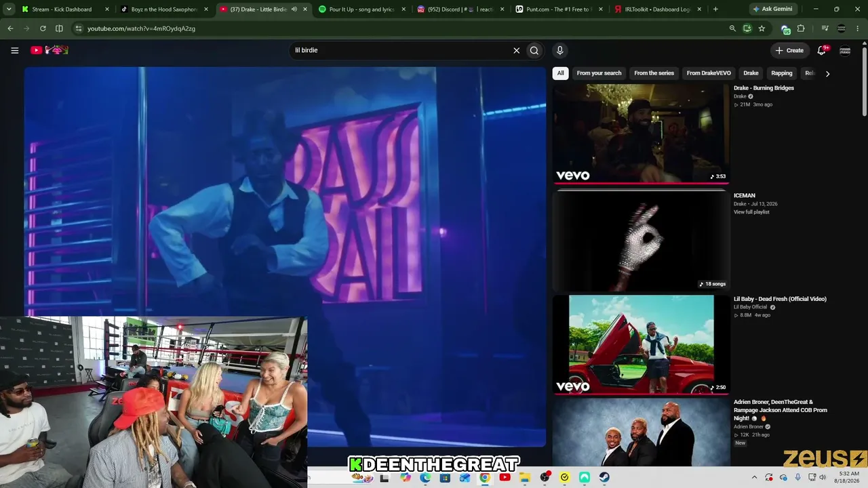Select the From your search chip
The width and height of the screenshot is (868, 488).
[x=599, y=73]
